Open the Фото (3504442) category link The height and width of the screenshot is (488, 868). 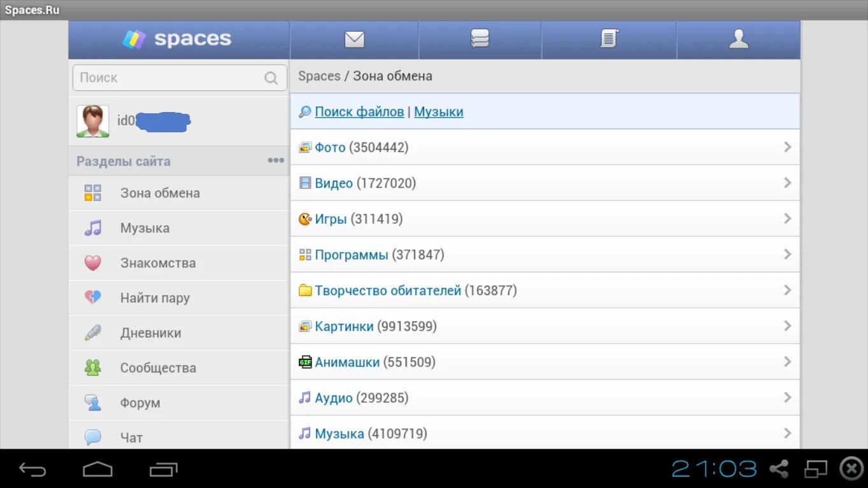(362, 148)
